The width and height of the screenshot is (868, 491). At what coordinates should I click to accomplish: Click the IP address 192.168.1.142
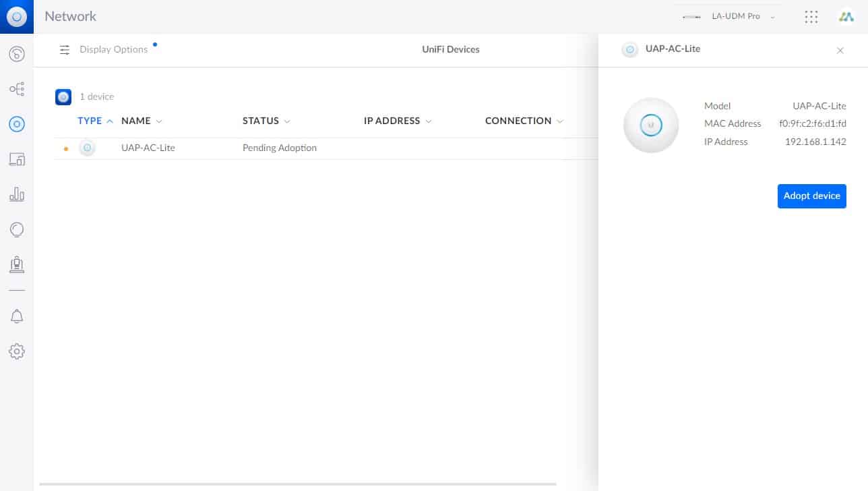point(815,142)
